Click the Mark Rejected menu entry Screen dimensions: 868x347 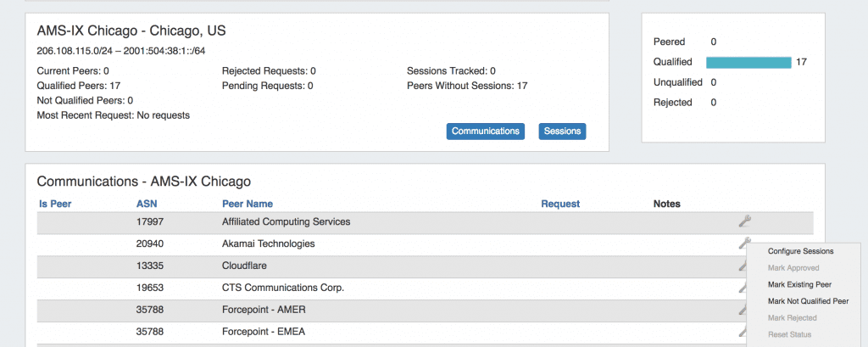tap(793, 317)
